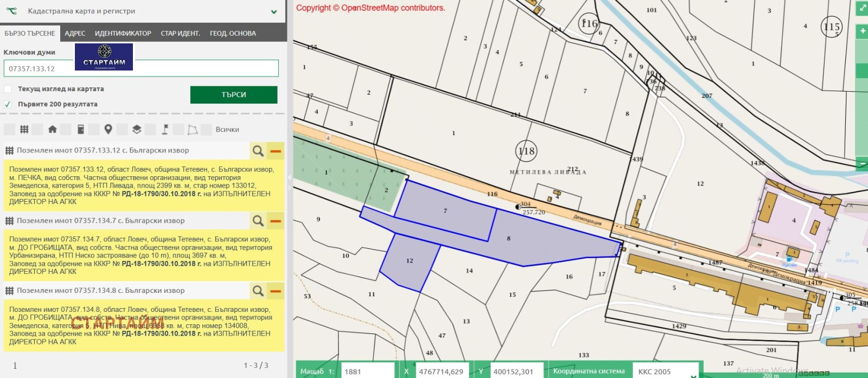The height and width of the screenshot is (378, 868).
Task: Remove result 07357.133.12 with orange minus
Action: tap(276, 150)
